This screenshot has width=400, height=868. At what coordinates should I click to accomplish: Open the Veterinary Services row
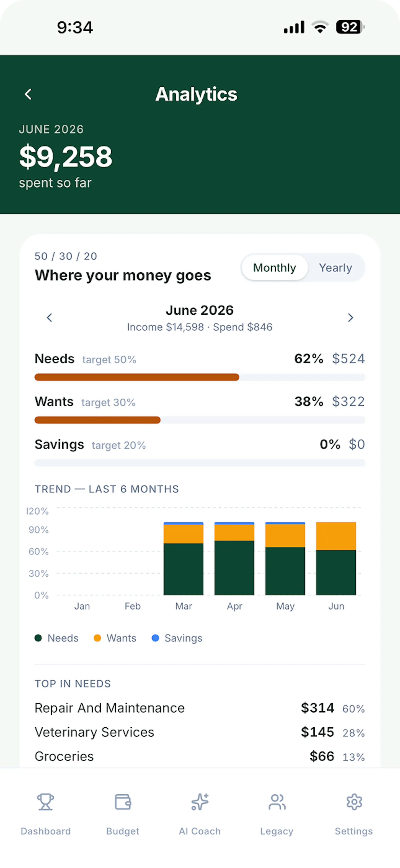point(200,732)
